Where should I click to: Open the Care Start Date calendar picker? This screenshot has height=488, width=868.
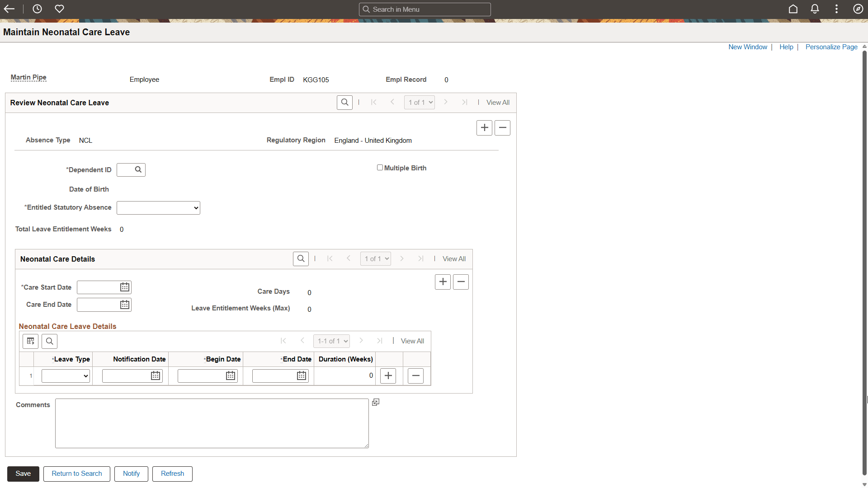pos(125,287)
